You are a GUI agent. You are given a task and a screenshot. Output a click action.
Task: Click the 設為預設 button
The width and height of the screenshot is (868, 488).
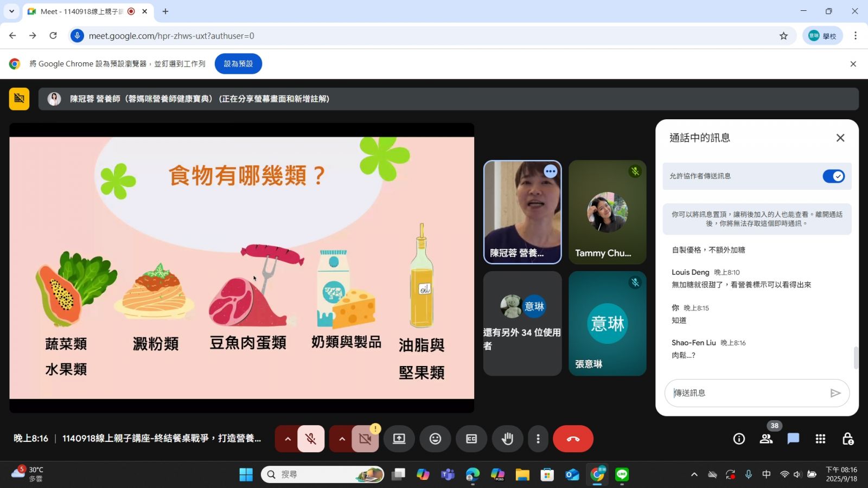click(x=238, y=63)
